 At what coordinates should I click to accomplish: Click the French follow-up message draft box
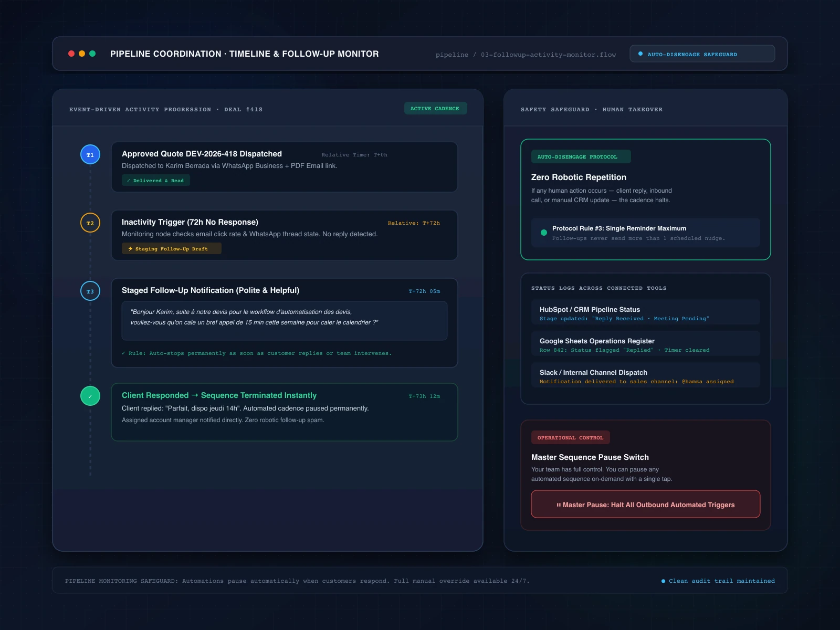(x=285, y=321)
